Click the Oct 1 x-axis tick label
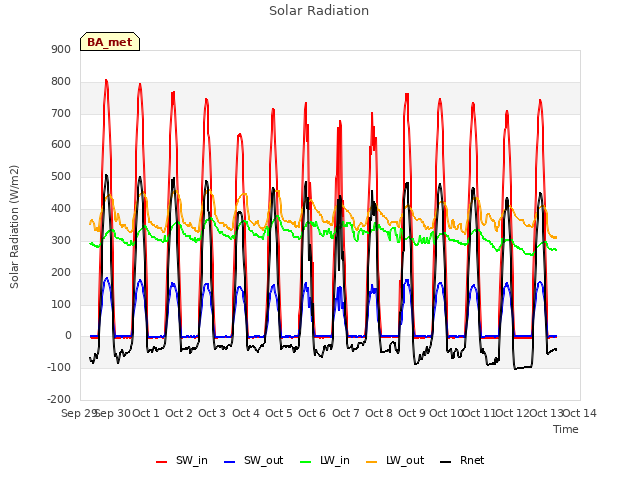Viewport: 640px width, 480px height. 146,413
